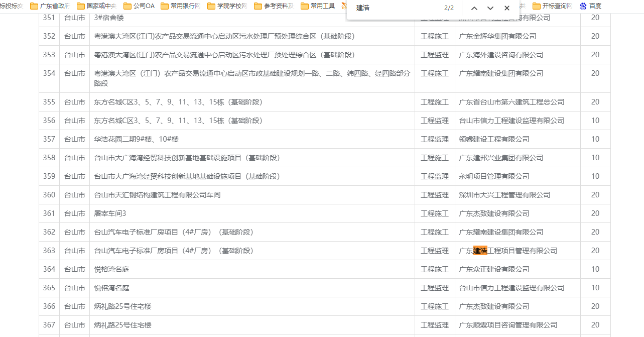The height and width of the screenshot is (337, 644).
Task: Open the 国家或中央 bookmark folder
Action: click(97, 6)
